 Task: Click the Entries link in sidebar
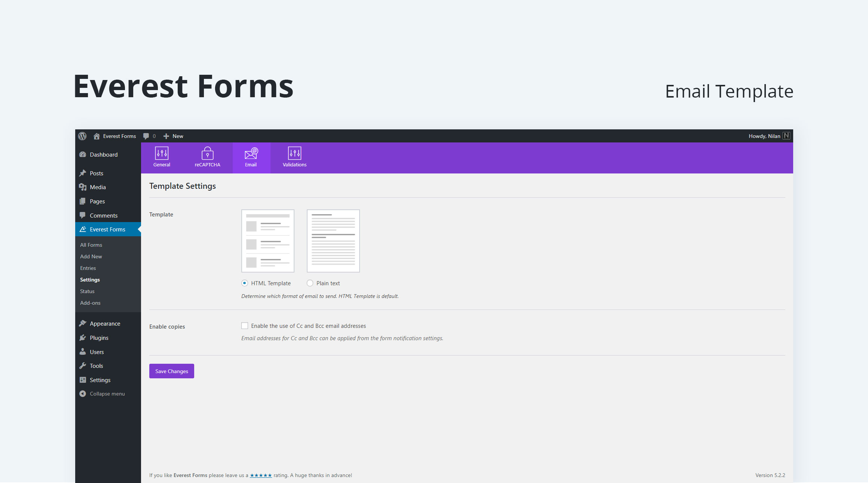pyautogui.click(x=88, y=268)
